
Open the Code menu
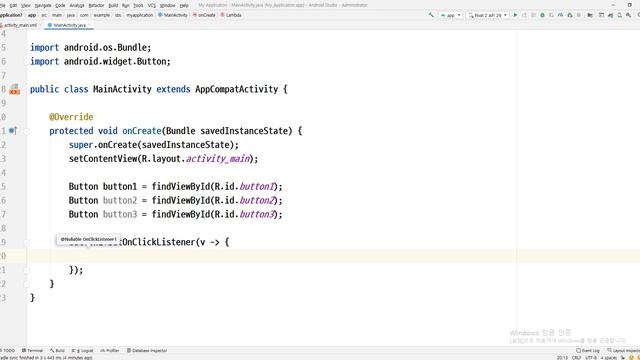coord(60,5)
